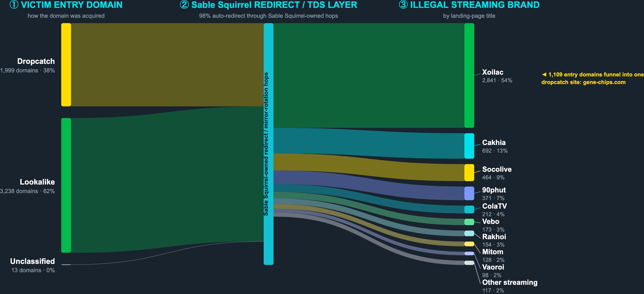Select the '464 · 9%' value

pos(493,178)
